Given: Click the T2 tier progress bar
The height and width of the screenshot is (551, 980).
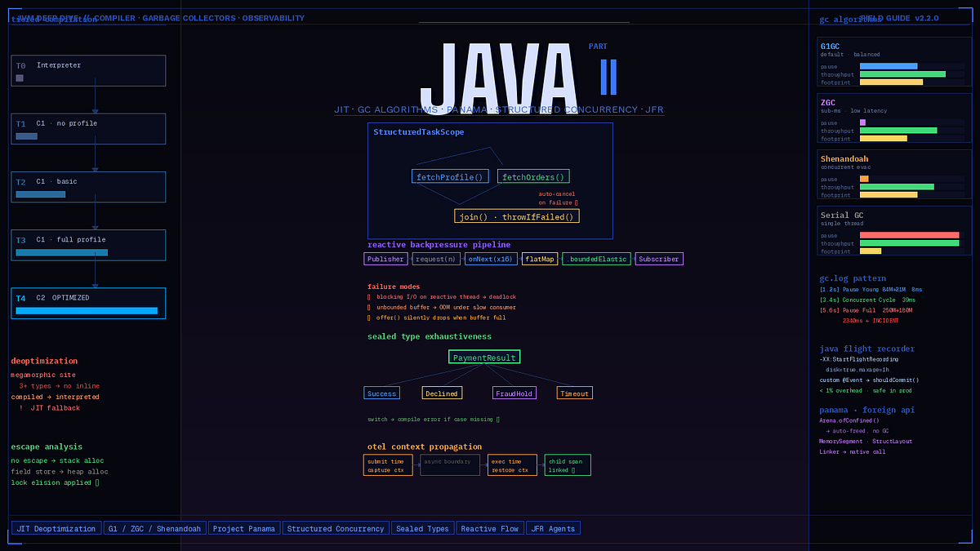Looking at the screenshot, I should point(41,194).
